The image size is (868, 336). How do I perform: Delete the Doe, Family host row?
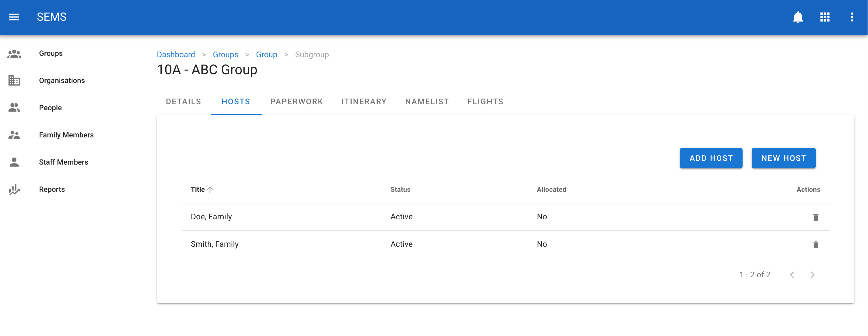pos(815,217)
